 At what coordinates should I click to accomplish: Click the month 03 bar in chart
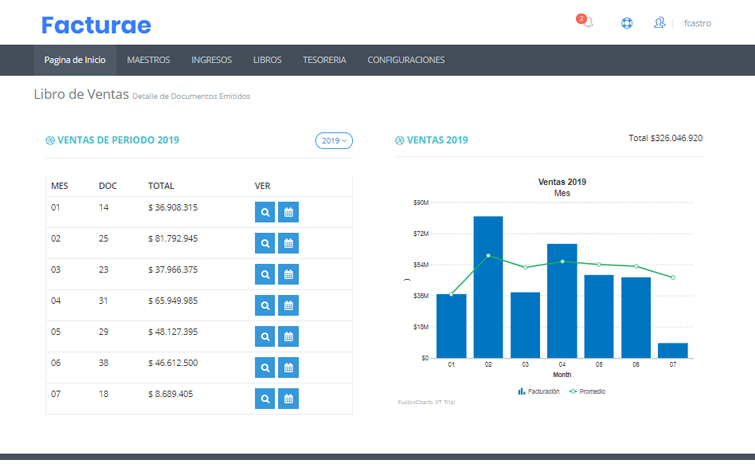[525, 325]
